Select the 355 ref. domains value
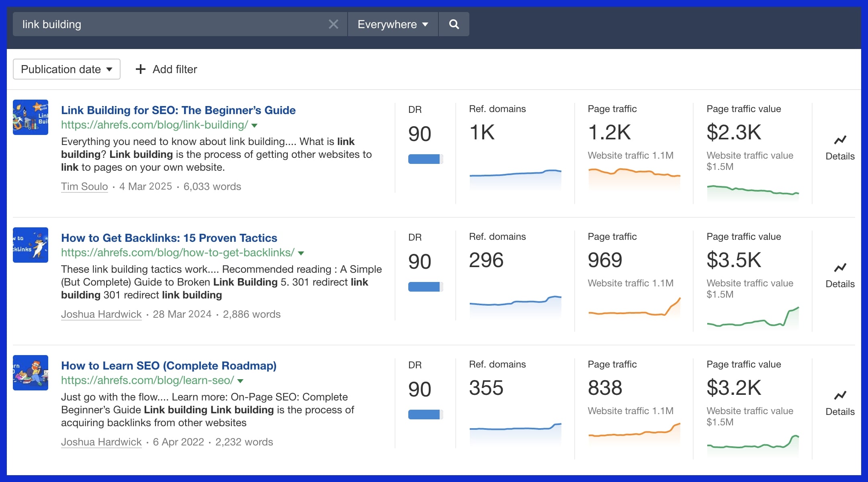The height and width of the screenshot is (482, 868). [486, 388]
